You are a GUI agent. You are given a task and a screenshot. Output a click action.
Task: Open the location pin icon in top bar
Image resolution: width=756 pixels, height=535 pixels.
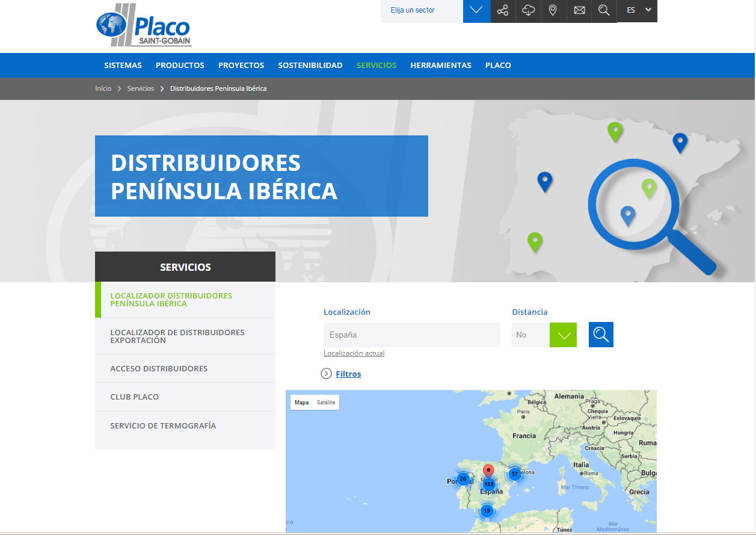pyautogui.click(x=553, y=10)
